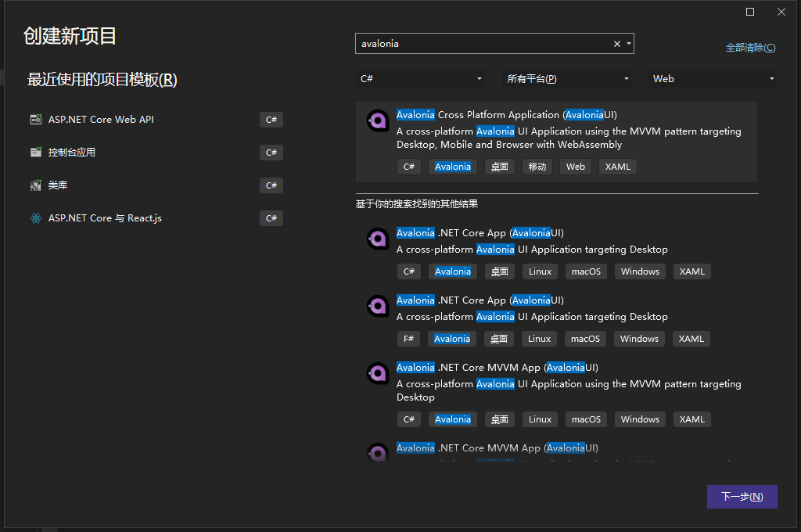Click the Linux tag on the F# template
This screenshot has width=801, height=532.
pyautogui.click(x=540, y=339)
